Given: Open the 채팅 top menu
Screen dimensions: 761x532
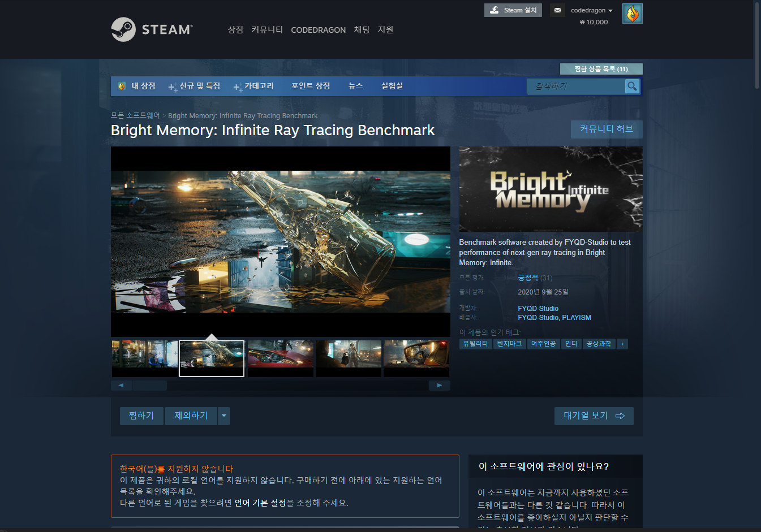Looking at the screenshot, I should 362,29.
